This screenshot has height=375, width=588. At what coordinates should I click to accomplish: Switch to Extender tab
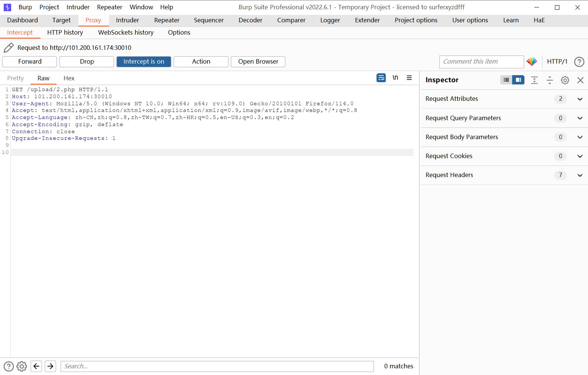tap(367, 20)
